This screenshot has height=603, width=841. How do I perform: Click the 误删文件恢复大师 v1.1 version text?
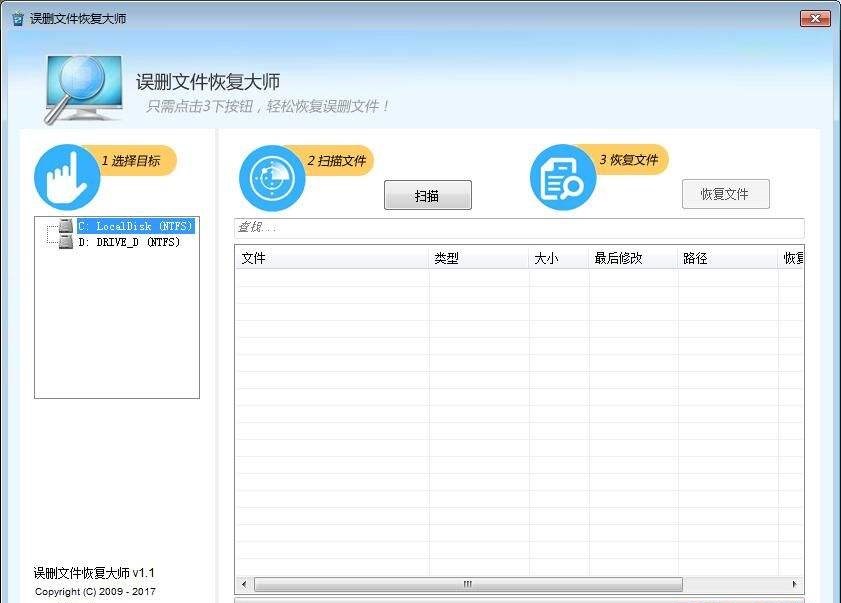point(94,573)
